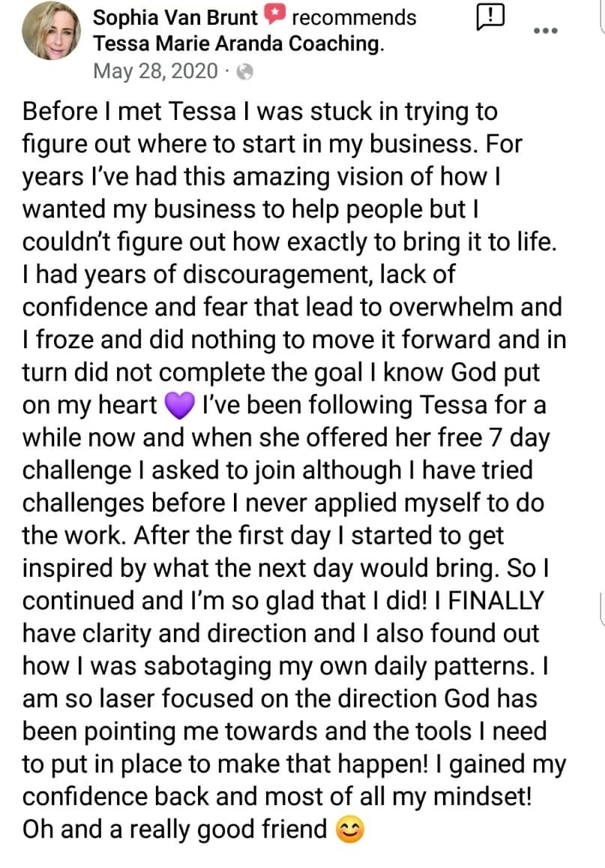This screenshot has width=605, height=868.
Task: Click the May 28, 2020 timestamp
Action: coord(155,71)
